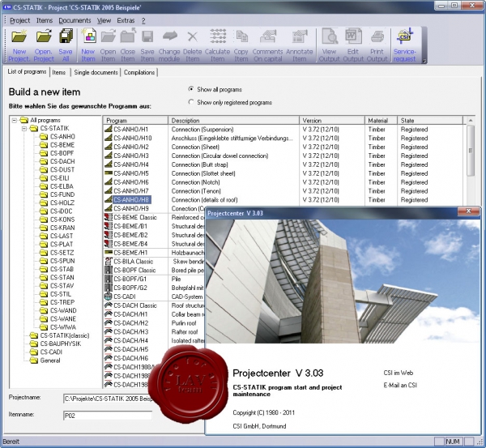This screenshot has width=486, height=448.
Task: Switch to the Items tab
Action: tap(58, 72)
